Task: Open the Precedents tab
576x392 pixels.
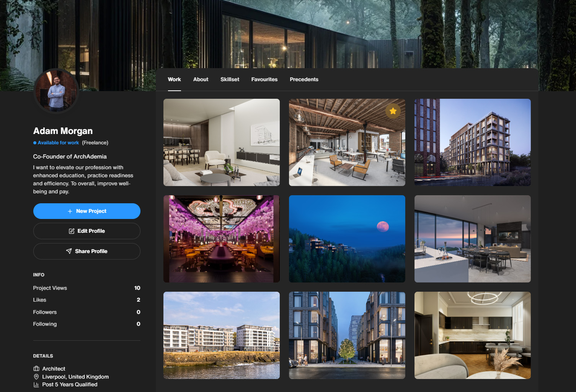Action: coord(304,79)
